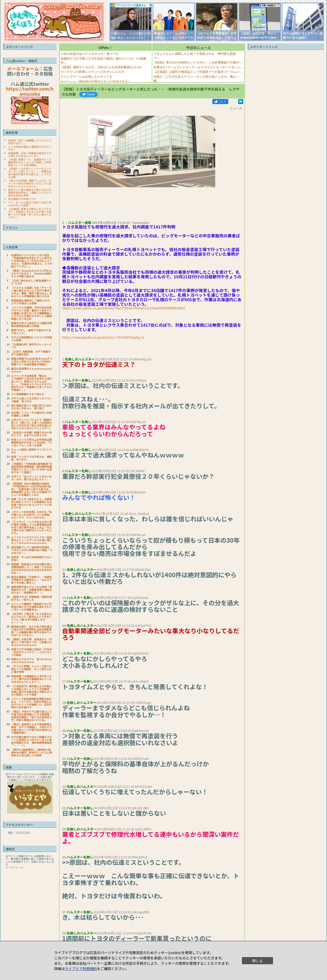Open the twitter.com/hamusoku link
Screen dimensions: 327x980
[x=30, y=91]
